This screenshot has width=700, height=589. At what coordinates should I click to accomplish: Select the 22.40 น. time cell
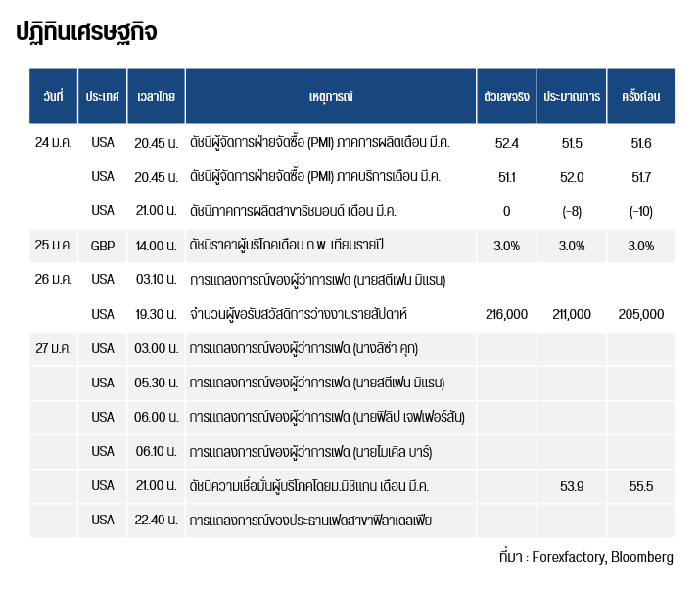click(x=156, y=520)
